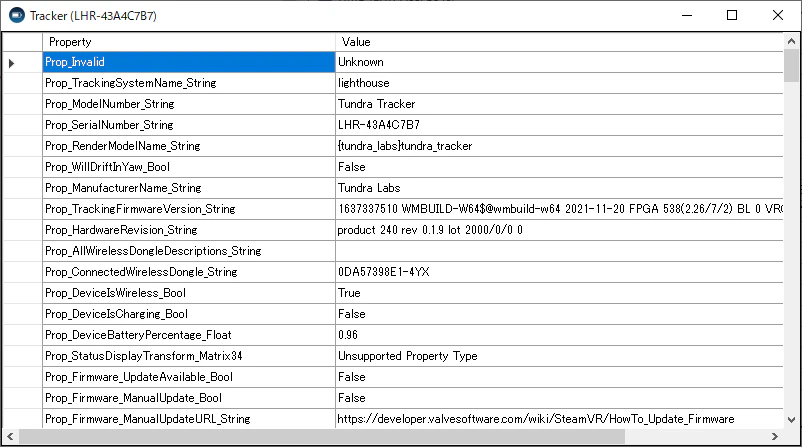Select the Prop_TrackingFirmwareVersion_String cell
This screenshot has height=447, width=802.
(x=189, y=209)
